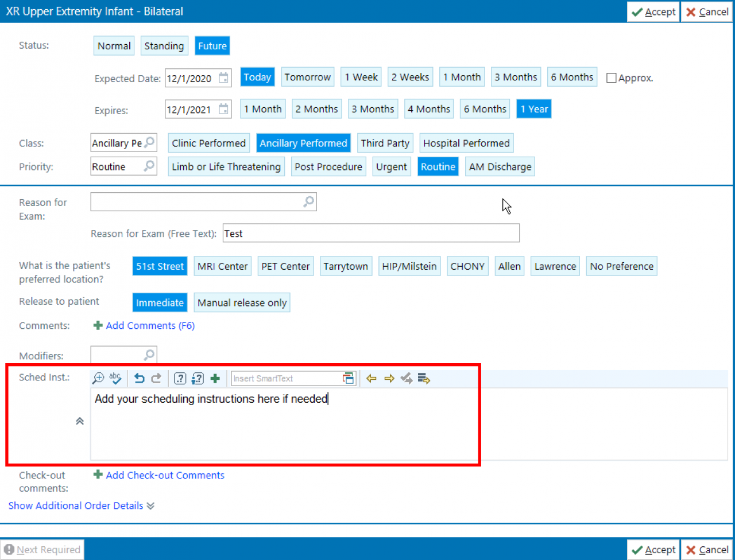Click the zoom magnifier icon in Sched Inst toolbar
Screen dimensions: 735x560
coord(98,378)
